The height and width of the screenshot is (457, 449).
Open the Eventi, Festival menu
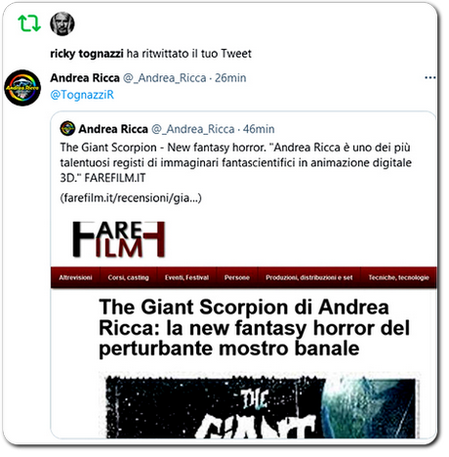[x=187, y=277]
